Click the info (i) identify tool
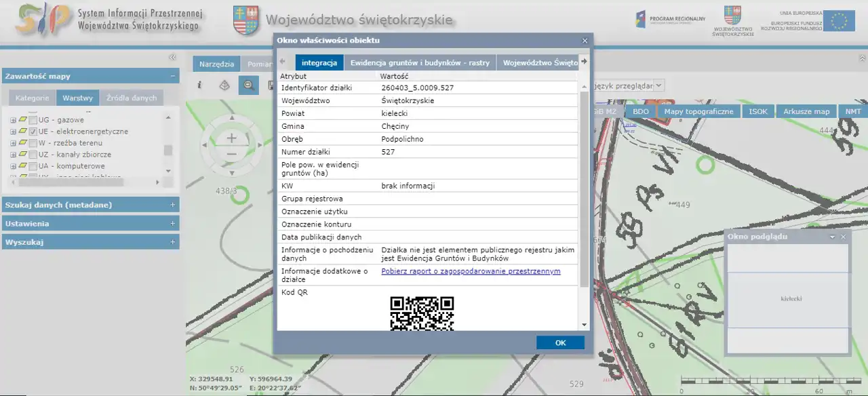 (199, 85)
